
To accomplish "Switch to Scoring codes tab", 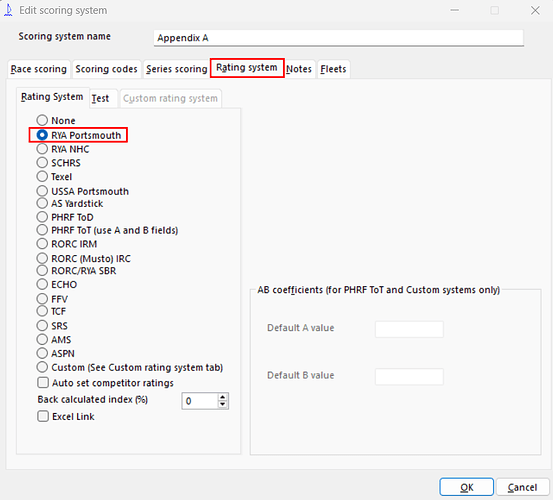I will coord(107,69).
